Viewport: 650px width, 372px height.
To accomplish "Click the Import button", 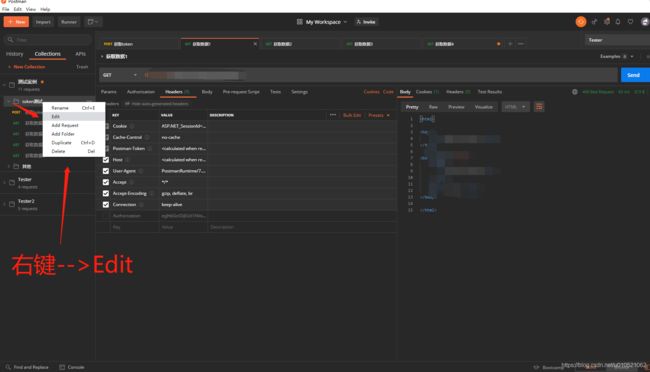I will point(43,22).
